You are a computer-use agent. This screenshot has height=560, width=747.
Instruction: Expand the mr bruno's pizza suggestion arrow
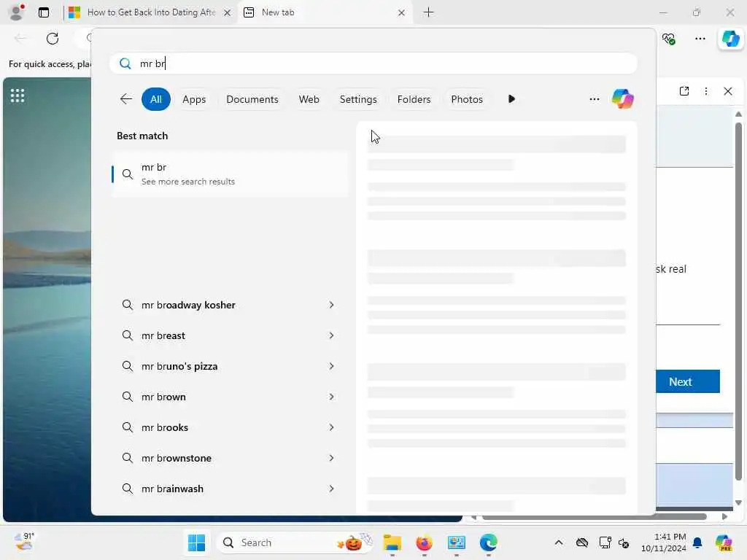331,366
